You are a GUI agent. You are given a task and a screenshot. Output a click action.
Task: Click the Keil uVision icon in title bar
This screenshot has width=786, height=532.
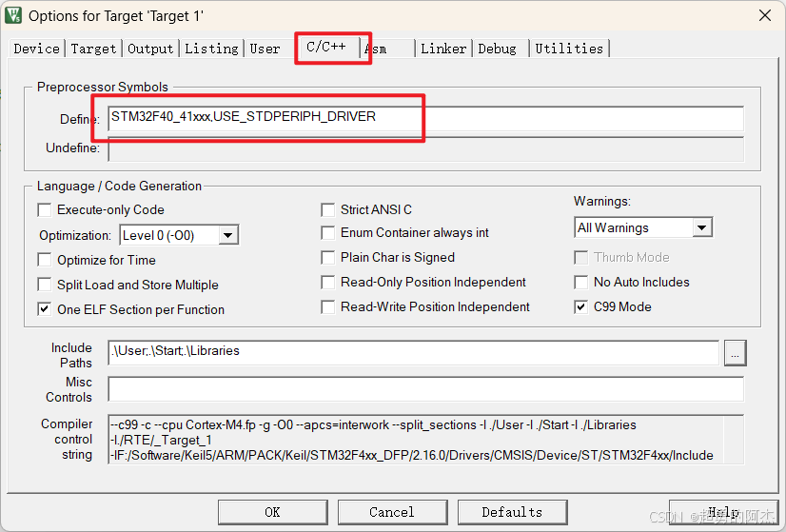pos(13,15)
